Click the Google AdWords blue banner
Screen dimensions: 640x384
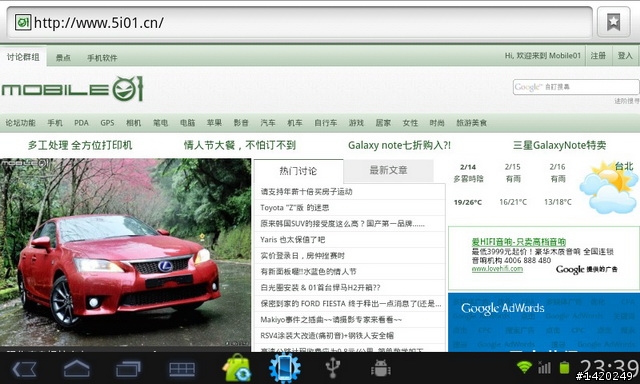click(x=544, y=322)
